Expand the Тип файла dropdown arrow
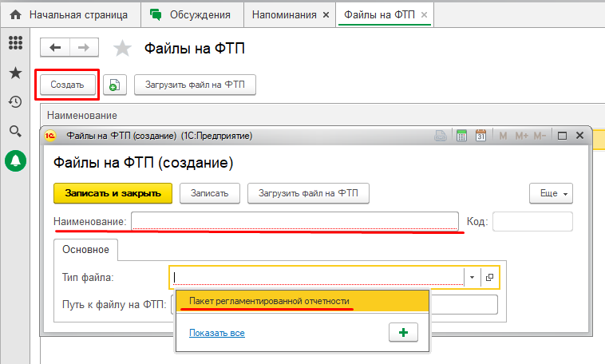 [x=472, y=277]
